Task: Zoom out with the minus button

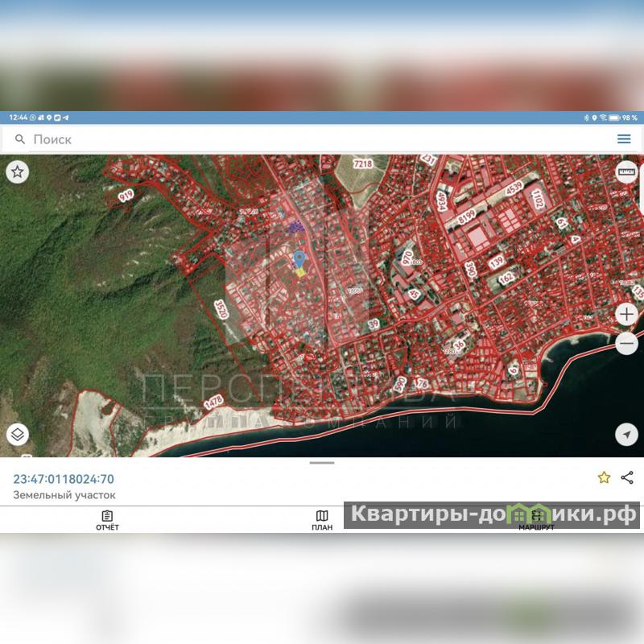Action: pyautogui.click(x=626, y=344)
